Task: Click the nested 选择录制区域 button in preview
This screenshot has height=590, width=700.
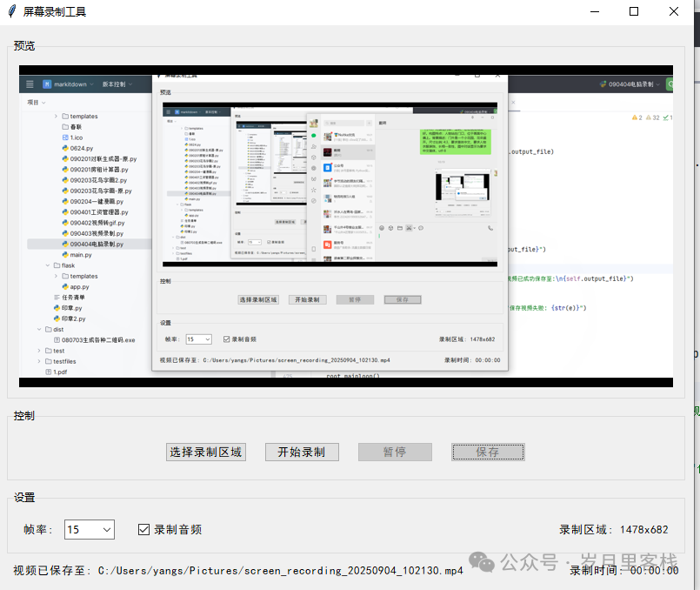Action: pyautogui.click(x=258, y=299)
